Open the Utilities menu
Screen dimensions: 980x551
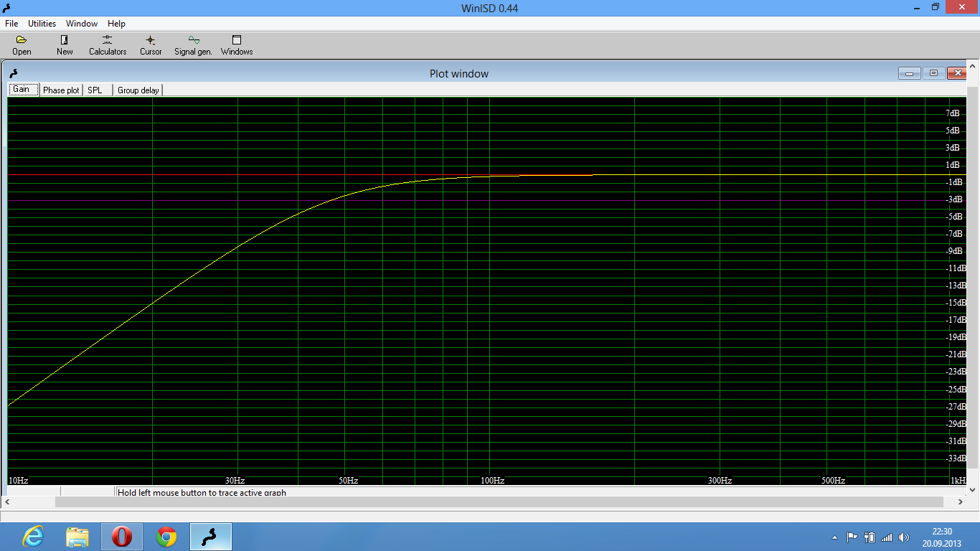(x=42, y=24)
